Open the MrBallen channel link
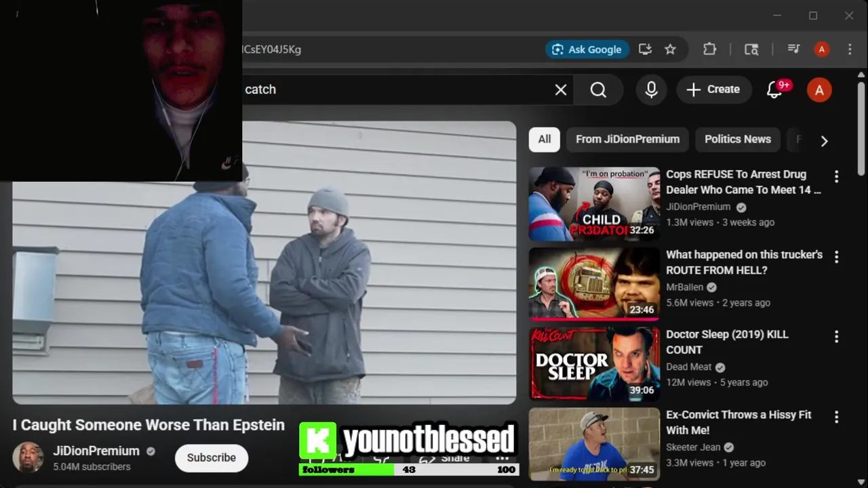868x488 pixels. 684,287
